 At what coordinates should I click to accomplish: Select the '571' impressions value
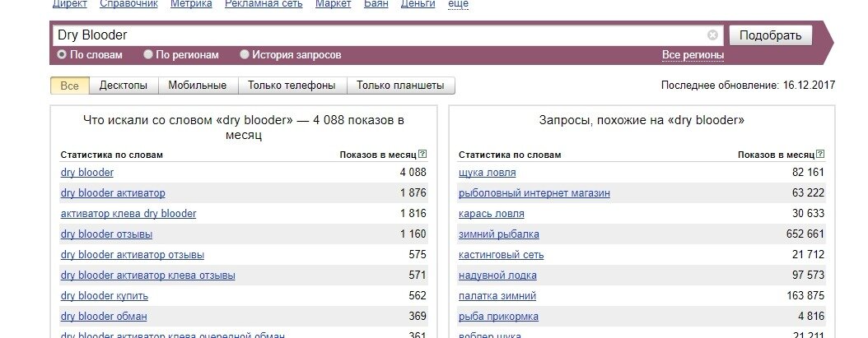(418, 275)
